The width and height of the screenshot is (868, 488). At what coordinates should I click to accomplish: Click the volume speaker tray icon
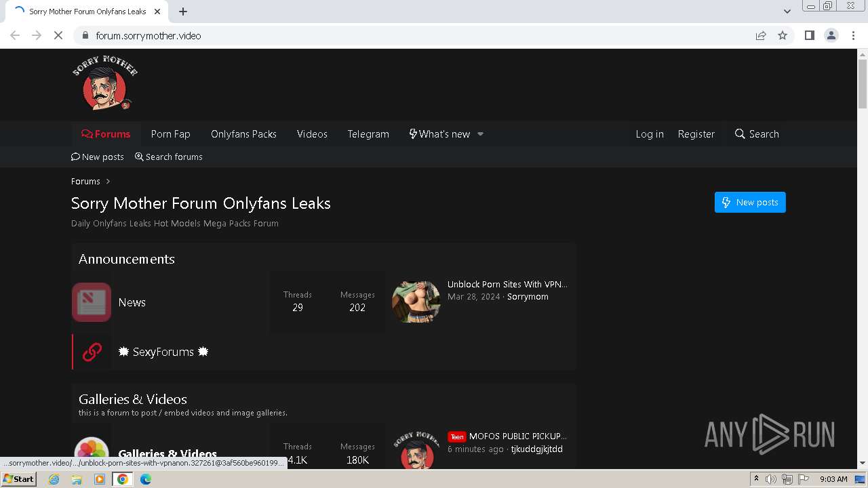click(x=771, y=479)
